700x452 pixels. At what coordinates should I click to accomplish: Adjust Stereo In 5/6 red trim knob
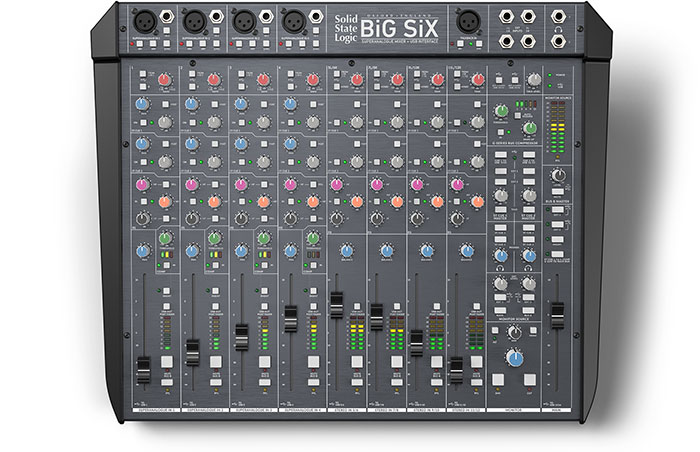click(356, 80)
